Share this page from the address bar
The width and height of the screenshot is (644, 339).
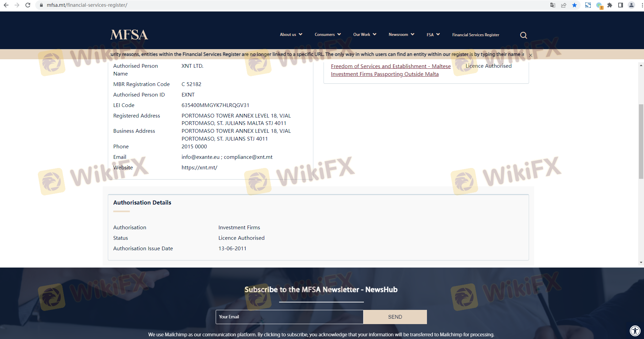click(x=564, y=5)
